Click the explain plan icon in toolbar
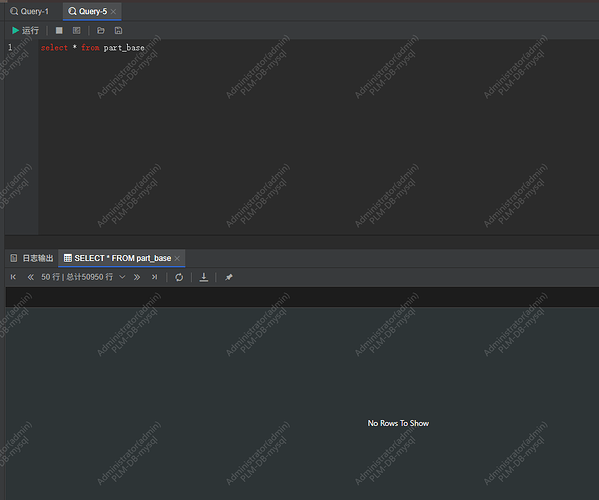This screenshot has width=599, height=500. point(77,31)
